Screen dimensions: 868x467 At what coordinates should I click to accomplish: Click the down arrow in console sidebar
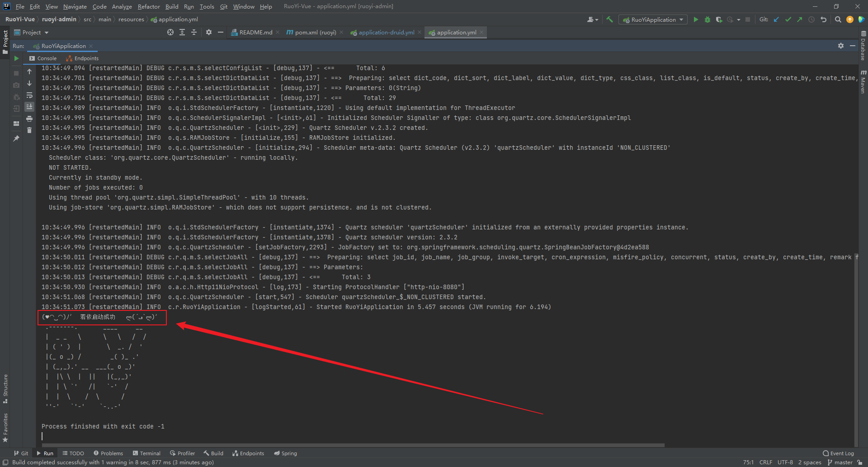click(x=29, y=83)
